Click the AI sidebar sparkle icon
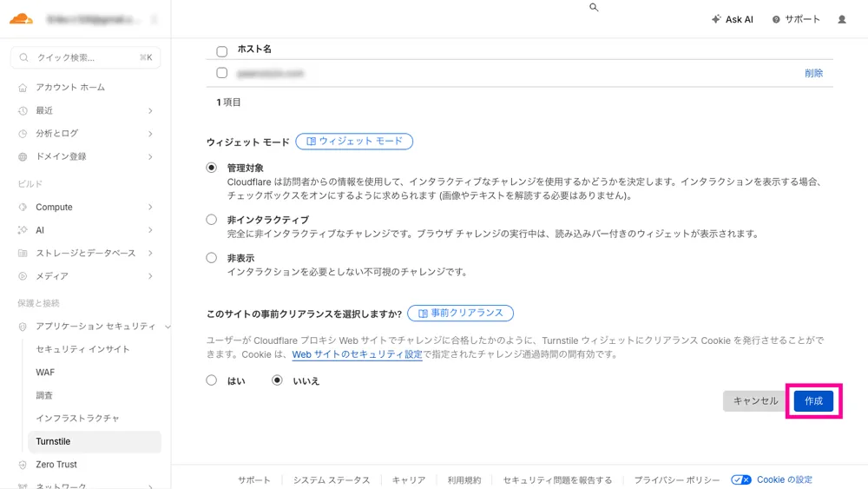 23,230
